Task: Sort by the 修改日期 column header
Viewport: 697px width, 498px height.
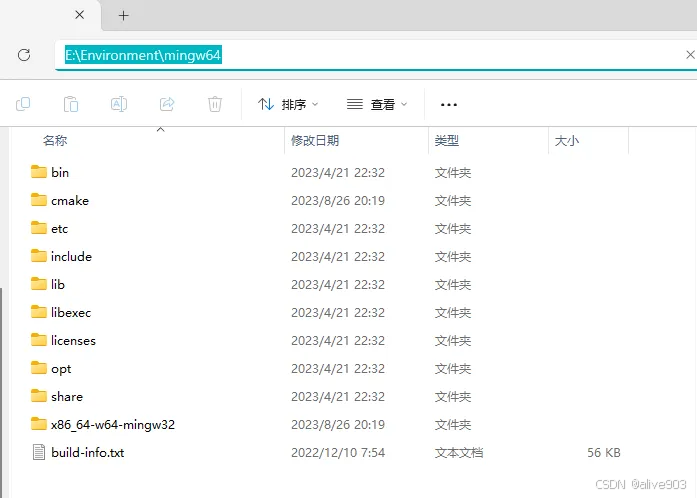Action: [315, 141]
